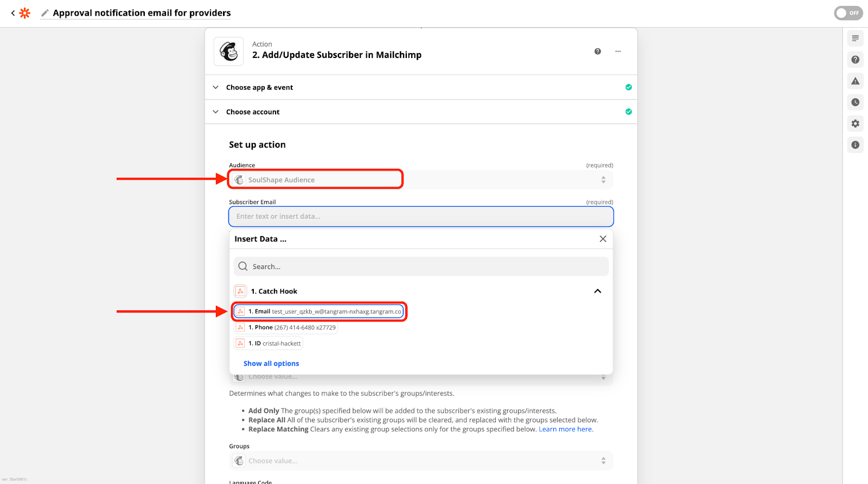Select 1. ID cristal-hackett data pill
The image size is (868, 484).
point(268,343)
